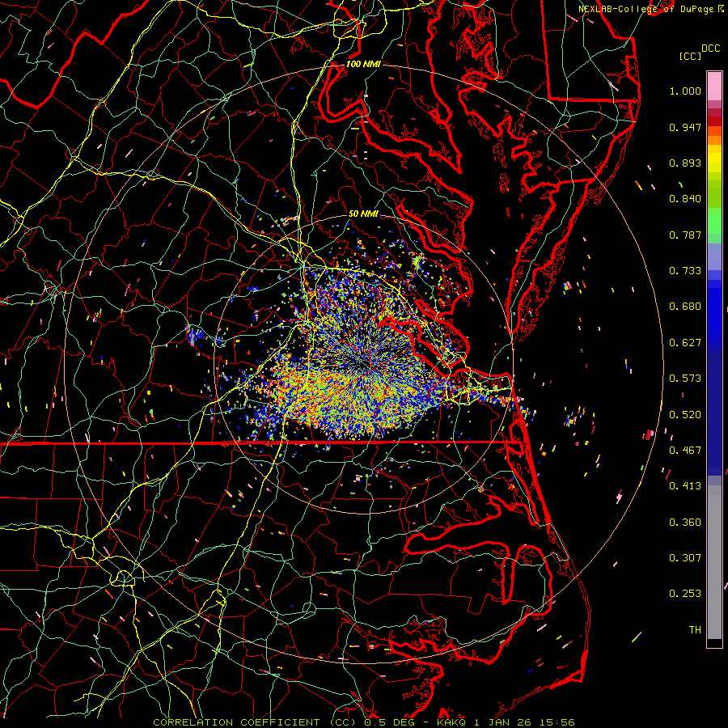Image resolution: width=728 pixels, height=728 pixels.
Task: Click the pink top of the color bar
Action: 714,86
